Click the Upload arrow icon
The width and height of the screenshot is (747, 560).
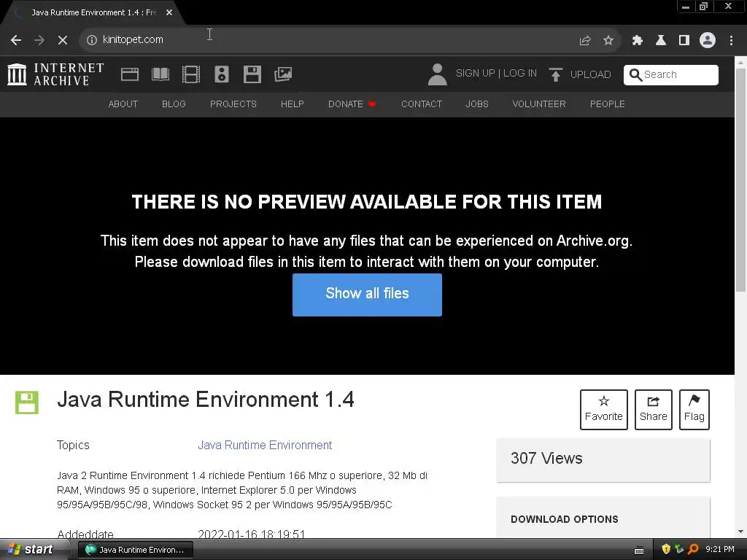(x=555, y=74)
